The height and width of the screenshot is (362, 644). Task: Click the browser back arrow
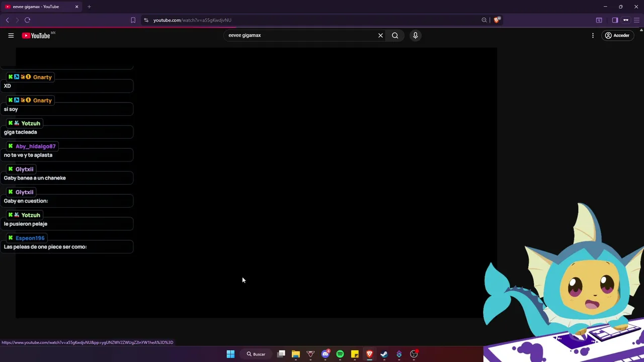click(x=8, y=20)
